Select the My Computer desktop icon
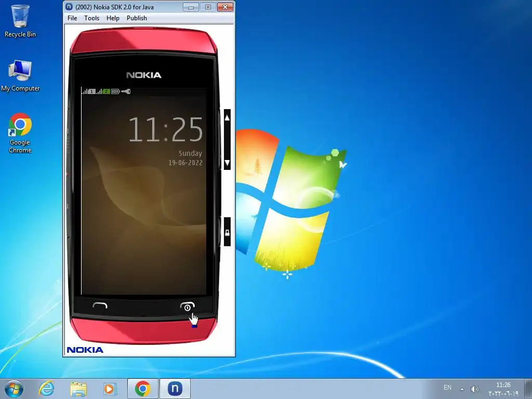The image size is (532, 399). coord(20,76)
